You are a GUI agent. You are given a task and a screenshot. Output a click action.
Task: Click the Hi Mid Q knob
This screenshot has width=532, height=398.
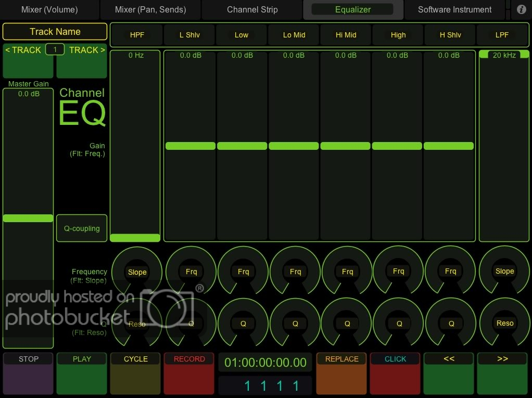347,323
